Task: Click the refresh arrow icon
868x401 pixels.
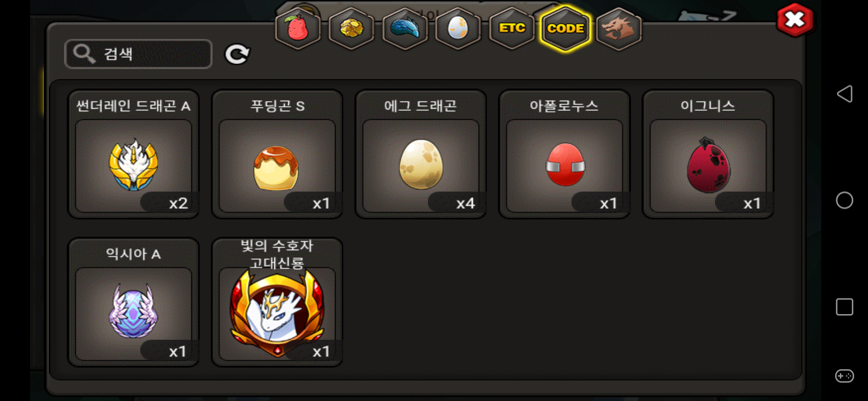Action: (238, 54)
